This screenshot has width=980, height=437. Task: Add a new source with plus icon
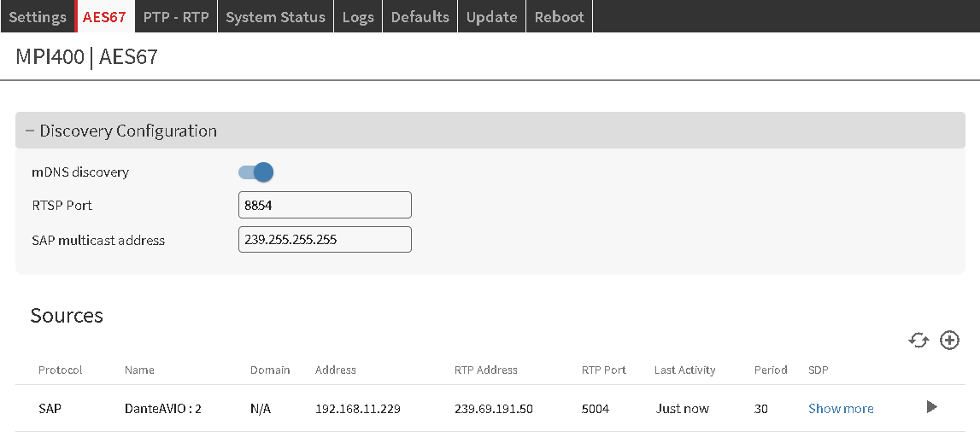[x=949, y=341]
